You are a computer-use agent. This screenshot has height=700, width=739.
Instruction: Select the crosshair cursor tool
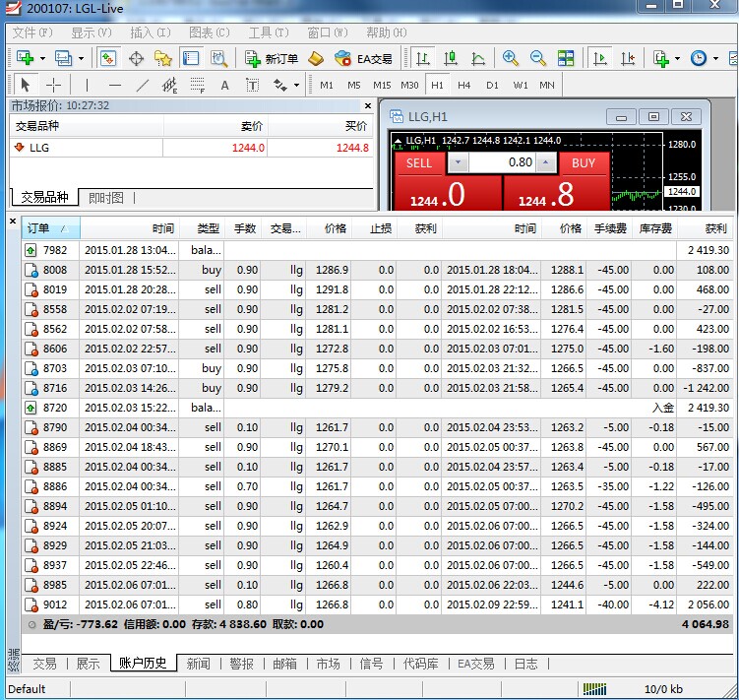click(54, 85)
